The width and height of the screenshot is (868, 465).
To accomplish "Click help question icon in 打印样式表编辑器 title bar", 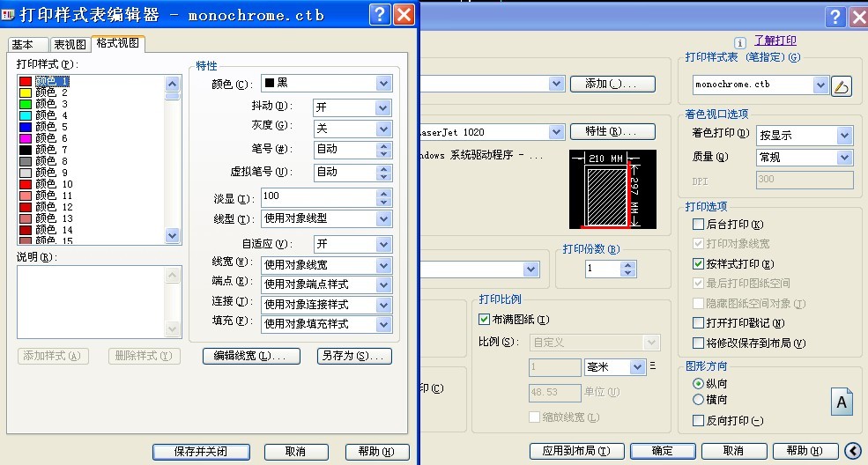I will [x=380, y=15].
